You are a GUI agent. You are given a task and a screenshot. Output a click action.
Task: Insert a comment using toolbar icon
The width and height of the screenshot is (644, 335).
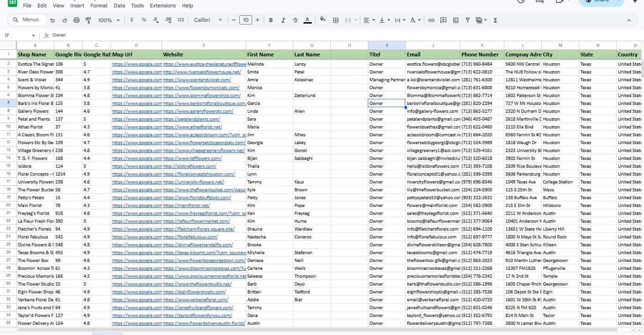click(x=443, y=20)
